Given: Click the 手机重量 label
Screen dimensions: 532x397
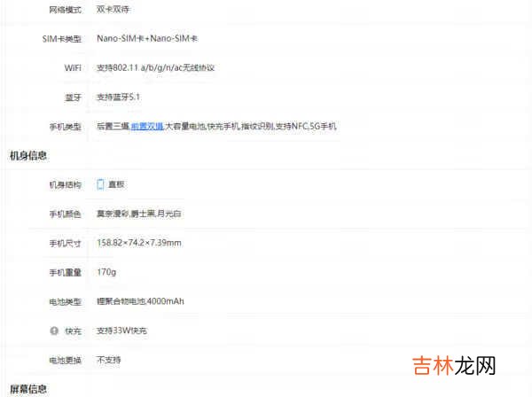Looking at the screenshot, I should tap(65, 273).
